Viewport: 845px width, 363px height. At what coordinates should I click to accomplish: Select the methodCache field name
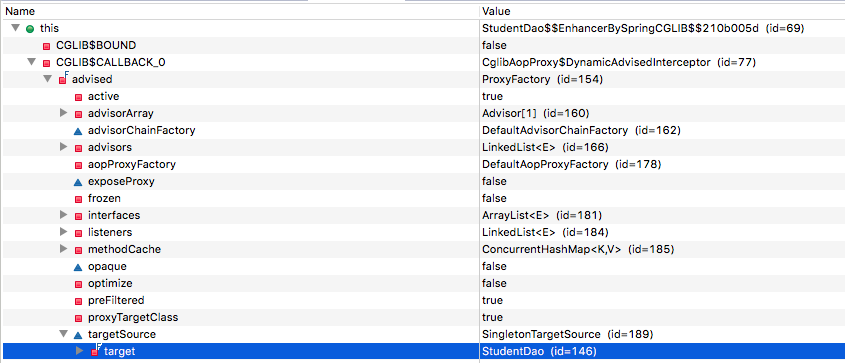point(124,249)
